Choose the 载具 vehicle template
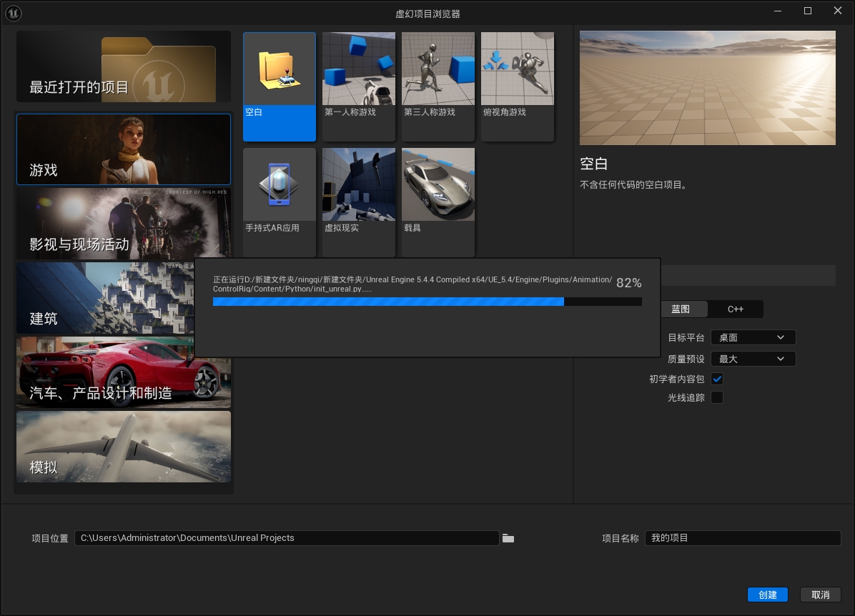 click(x=438, y=202)
